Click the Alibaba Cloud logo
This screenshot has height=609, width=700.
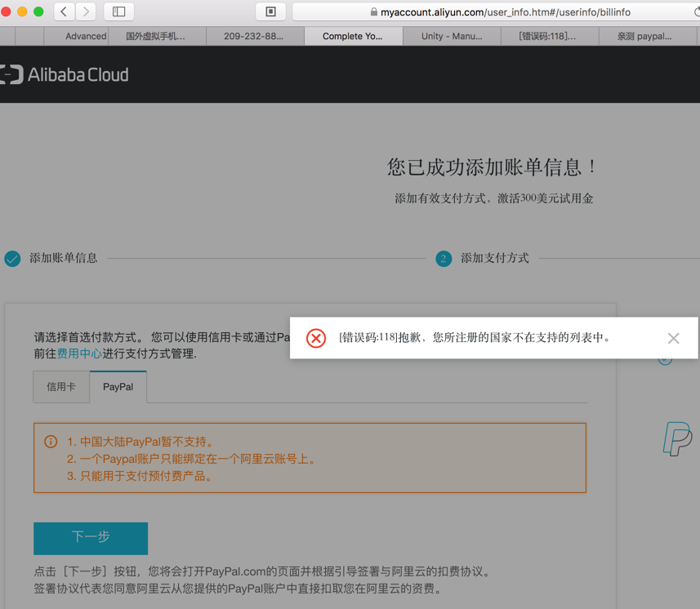click(65, 75)
